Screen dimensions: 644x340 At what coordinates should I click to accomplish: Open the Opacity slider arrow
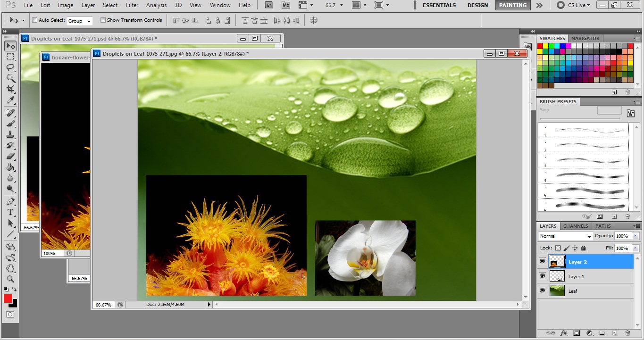click(x=635, y=236)
